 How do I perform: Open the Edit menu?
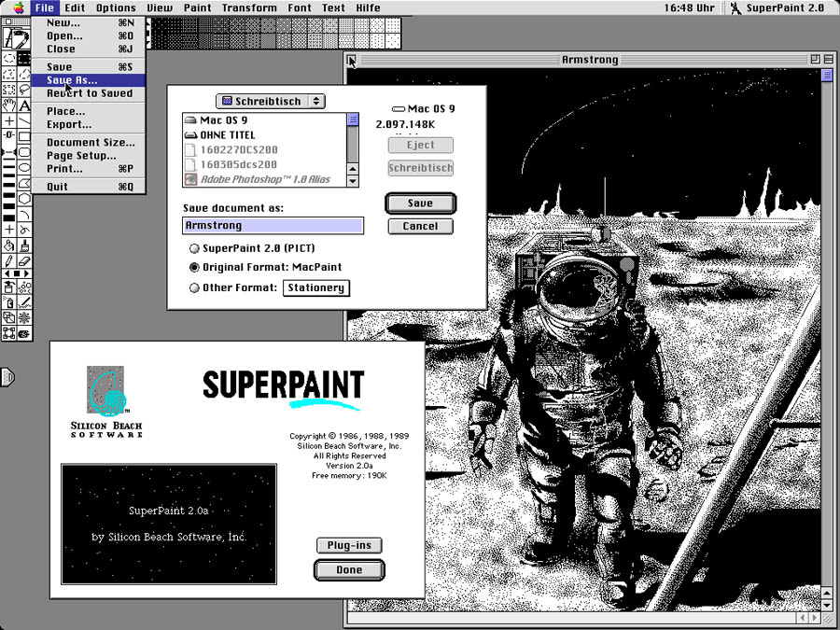pos(75,7)
